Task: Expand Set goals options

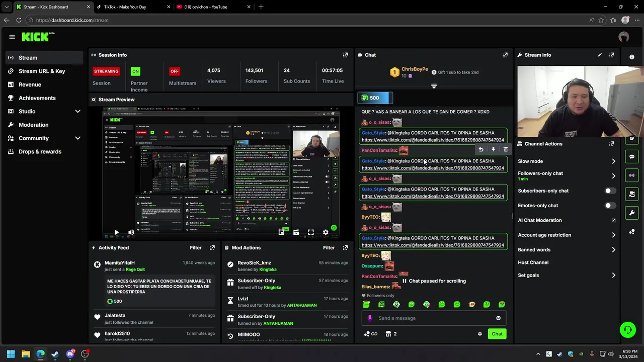Action: point(613,276)
